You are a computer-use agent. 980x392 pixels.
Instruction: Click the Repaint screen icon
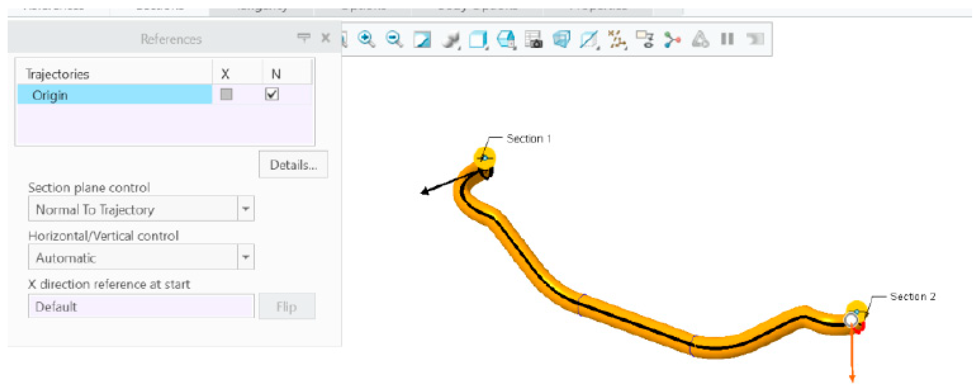click(422, 40)
